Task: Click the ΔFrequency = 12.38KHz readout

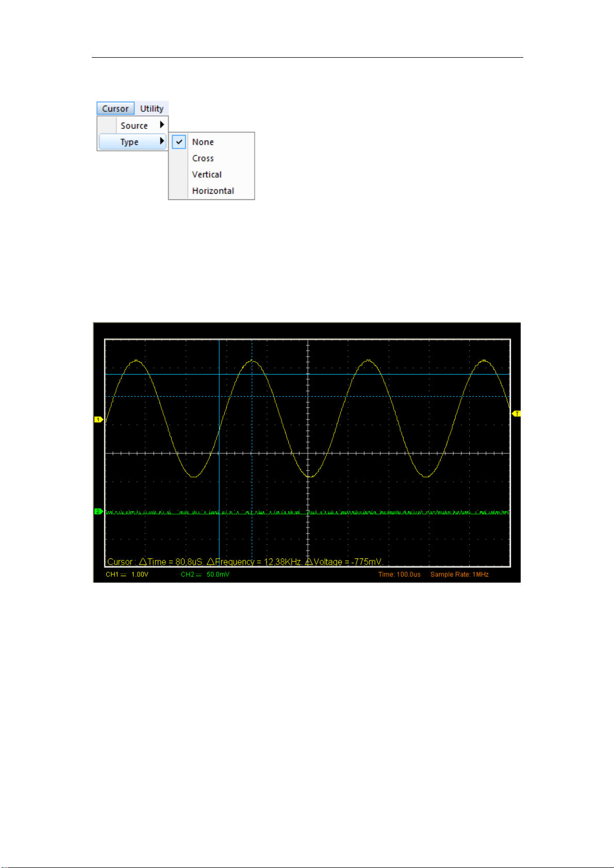Action: click(x=254, y=562)
